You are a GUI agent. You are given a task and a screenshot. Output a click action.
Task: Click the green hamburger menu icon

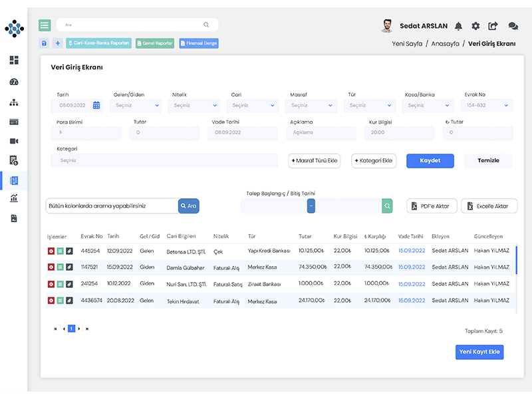tap(45, 25)
